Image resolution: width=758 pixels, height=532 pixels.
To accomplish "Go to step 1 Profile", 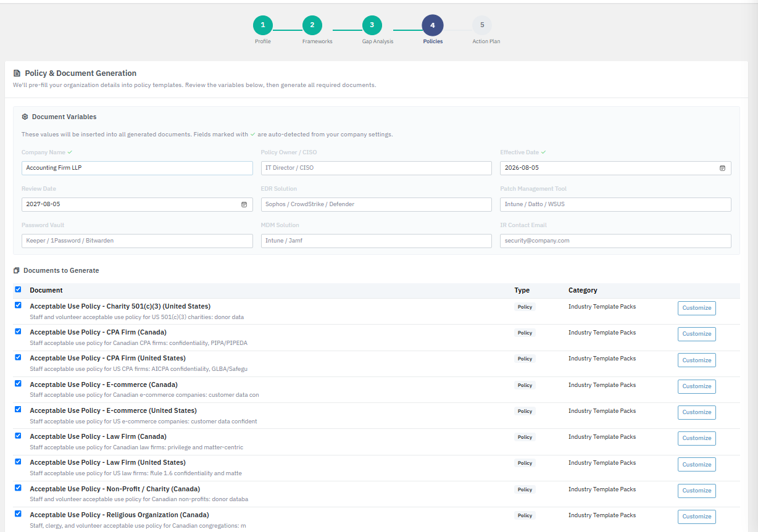I will pos(262,25).
